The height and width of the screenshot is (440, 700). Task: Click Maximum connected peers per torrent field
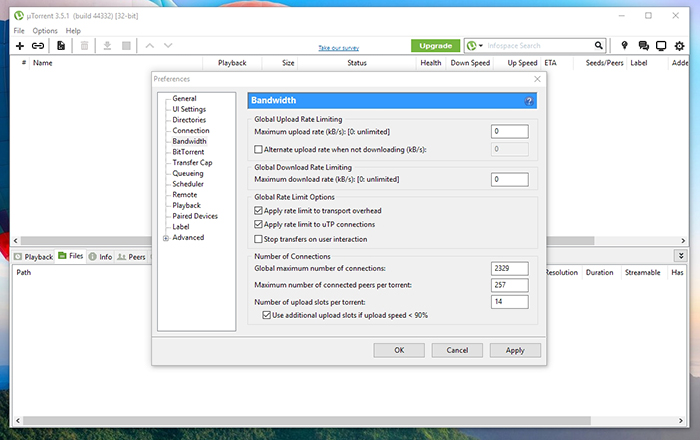[509, 285]
